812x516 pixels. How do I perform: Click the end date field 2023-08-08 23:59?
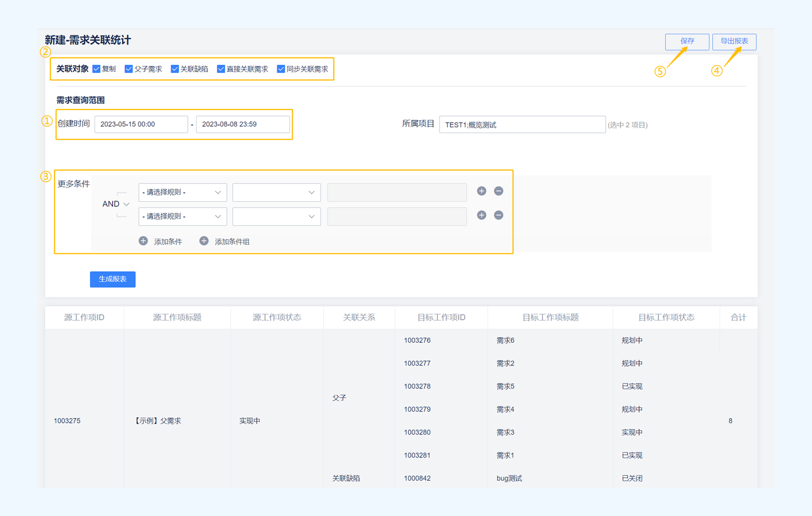(243, 124)
